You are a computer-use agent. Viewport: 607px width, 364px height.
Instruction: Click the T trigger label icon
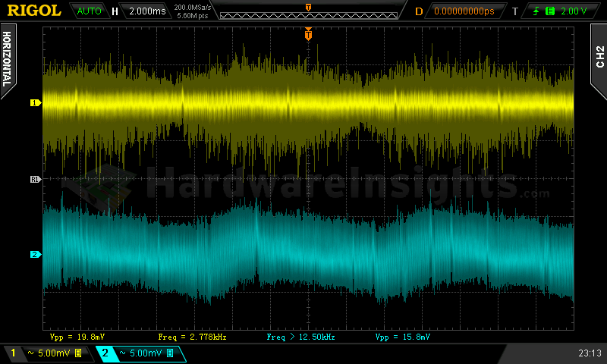(x=514, y=11)
